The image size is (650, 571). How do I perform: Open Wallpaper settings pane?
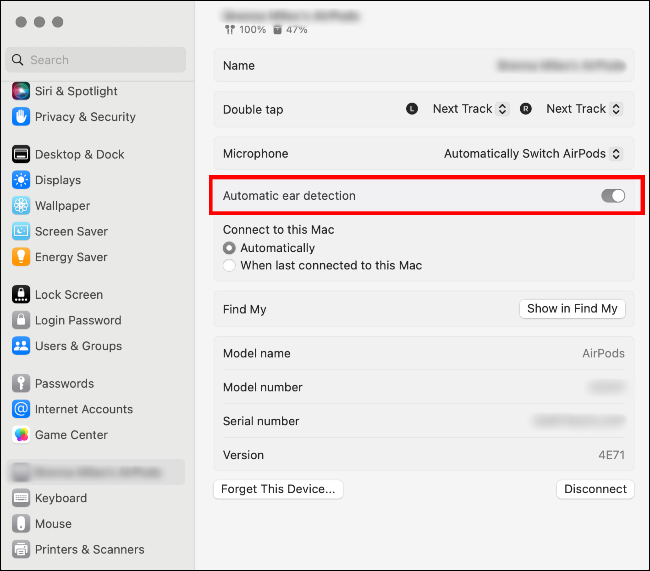coord(62,206)
